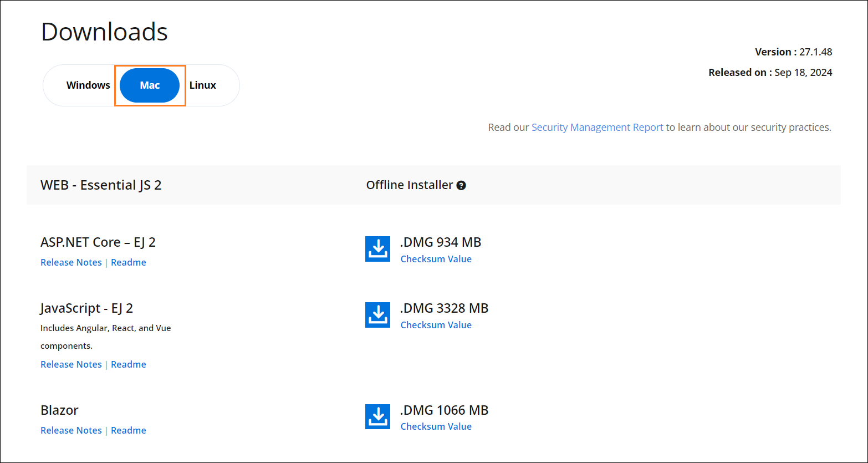The height and width of the screenshot is (463, 868).
Task: Open Release Notes for JavaScript EJ 2
Action: [71, 364]
